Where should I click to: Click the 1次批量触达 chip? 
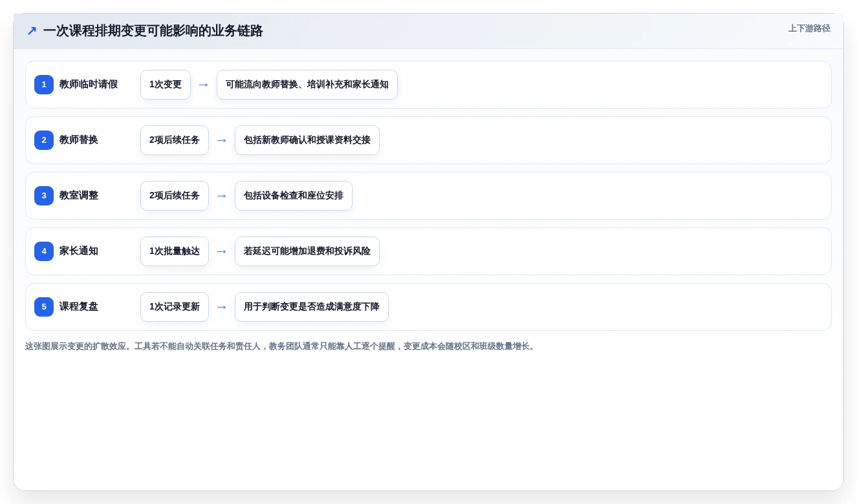tap(175, 251)
